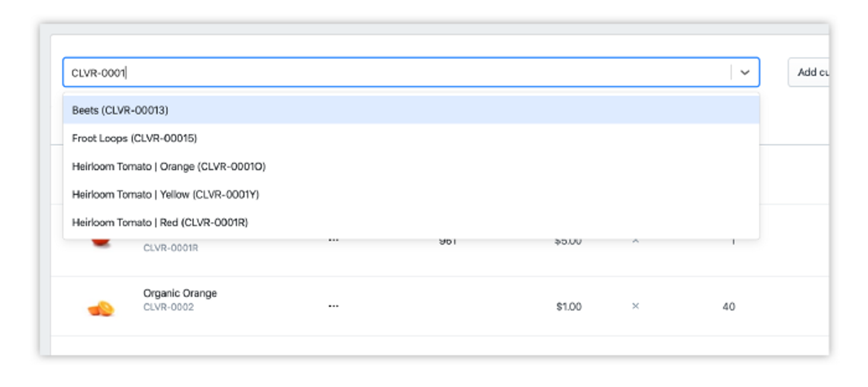Select Heirloom Tomato | Yellow option
The width and height of the screenshot is (868, 387).
coord(165,195)
